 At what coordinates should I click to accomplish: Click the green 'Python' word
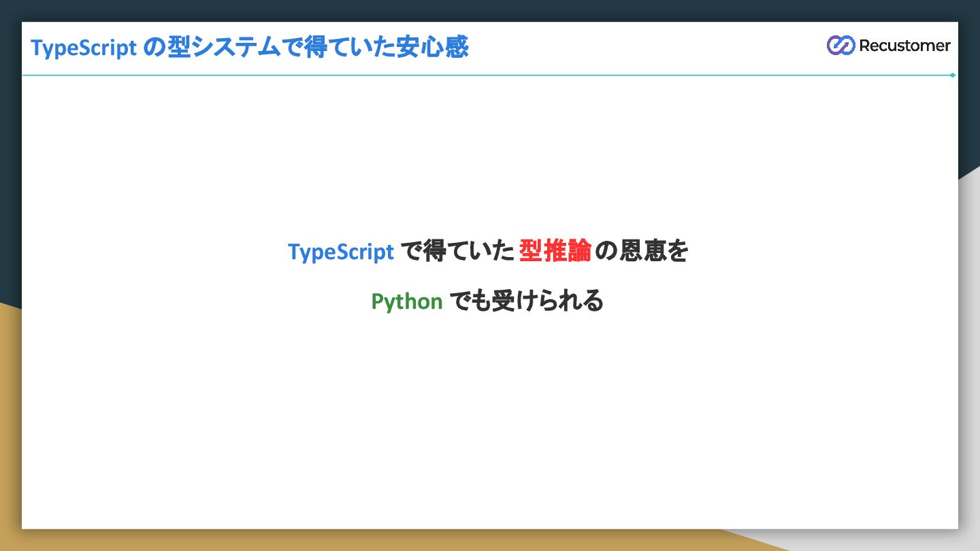click(407, 301)
